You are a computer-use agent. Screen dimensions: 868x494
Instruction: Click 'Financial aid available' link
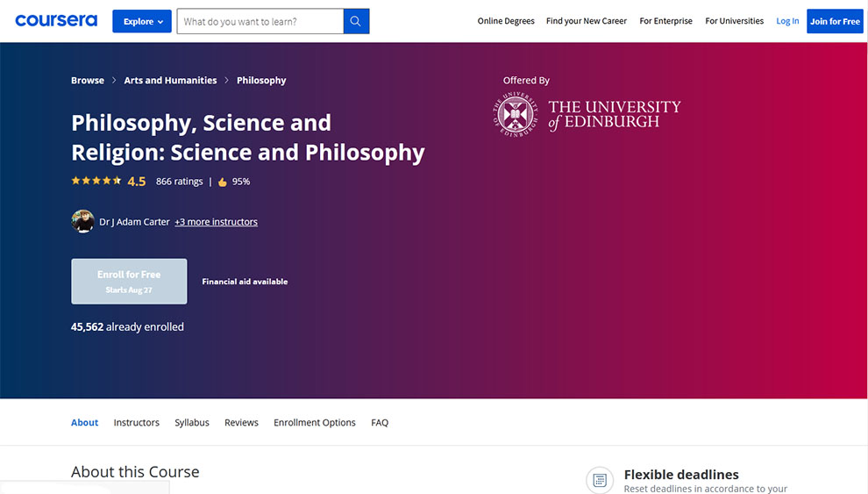click(245, 282)
